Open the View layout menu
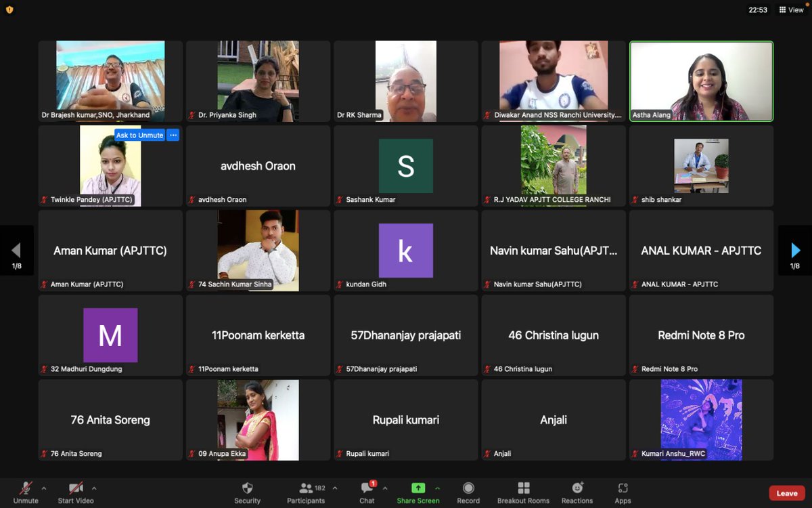 coord(792,10)
